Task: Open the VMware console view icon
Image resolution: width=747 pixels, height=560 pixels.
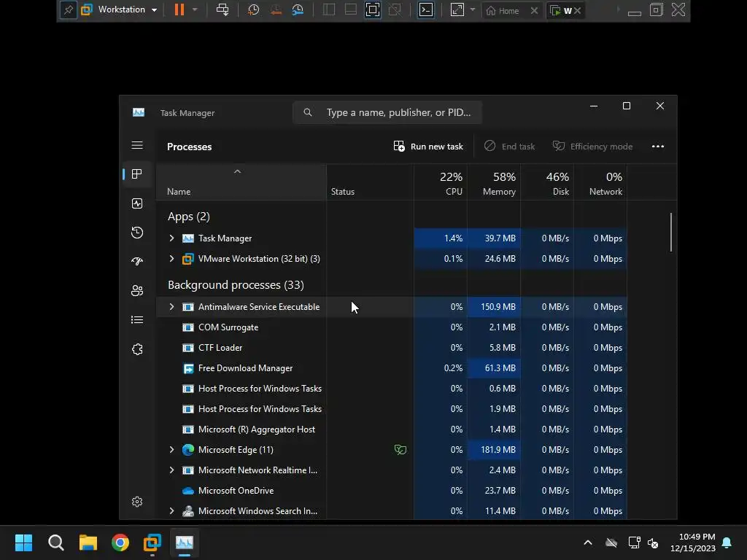Action: pyautogui.click(x=426, y=9)
